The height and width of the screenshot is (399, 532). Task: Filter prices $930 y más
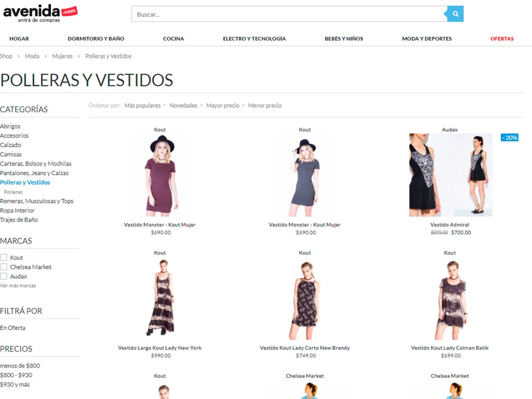(15, 384)
